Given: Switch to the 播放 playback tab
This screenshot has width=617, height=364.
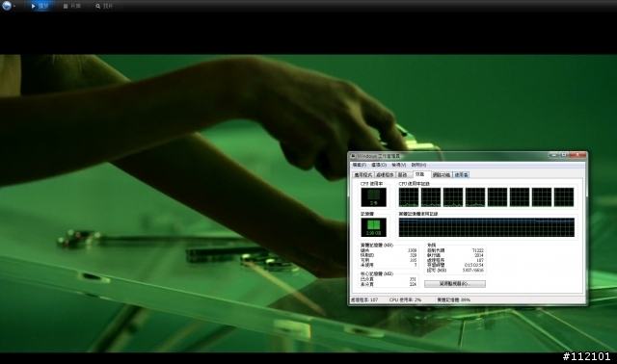Looking at the screenshot, I should pyautogui.click(x=40, y=6).
